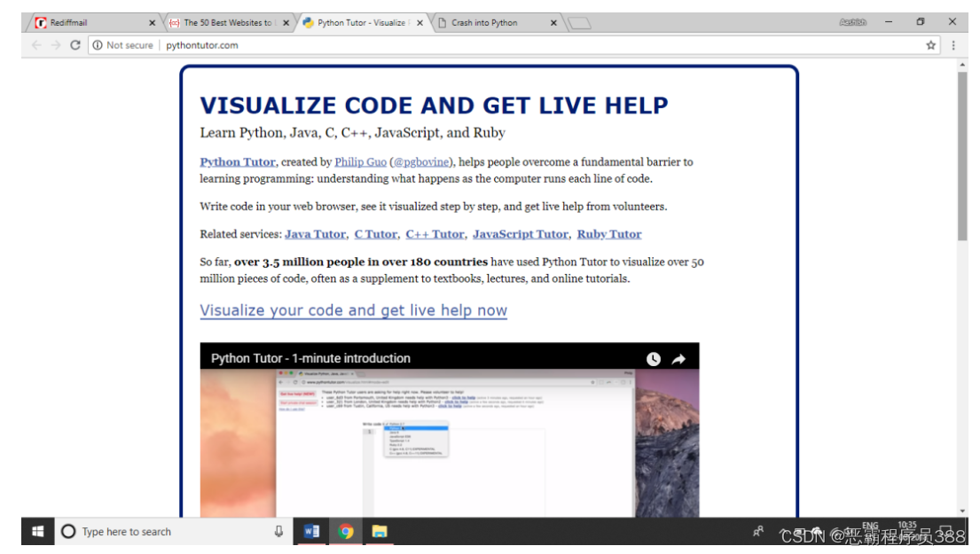Open the @pgbovine link
This screenshot has height=554, width=980.
click(421, 161)
